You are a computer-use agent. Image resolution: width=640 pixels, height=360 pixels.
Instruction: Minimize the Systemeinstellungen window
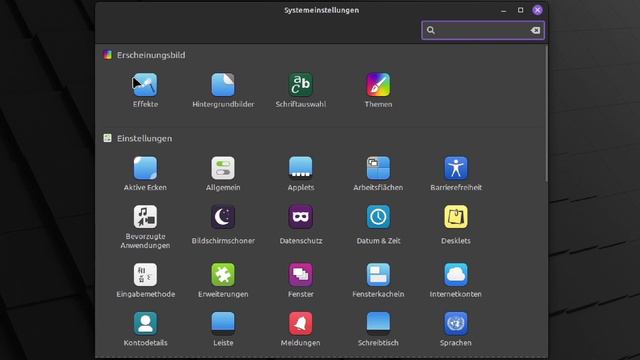click(x=504, y=10)
